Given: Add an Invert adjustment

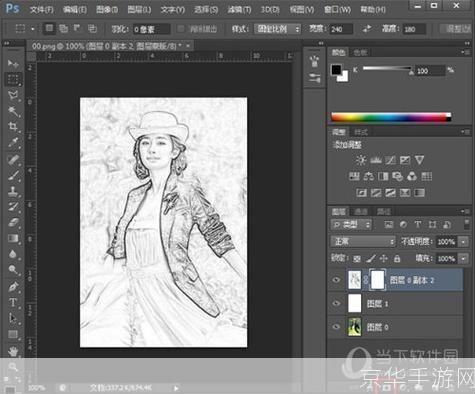Looking at the screenshot, I should coord(361,193).
